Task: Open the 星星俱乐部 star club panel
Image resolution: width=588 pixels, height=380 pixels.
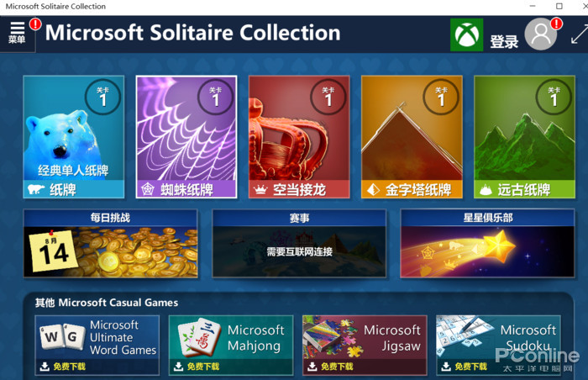Action: click(487, 243)
